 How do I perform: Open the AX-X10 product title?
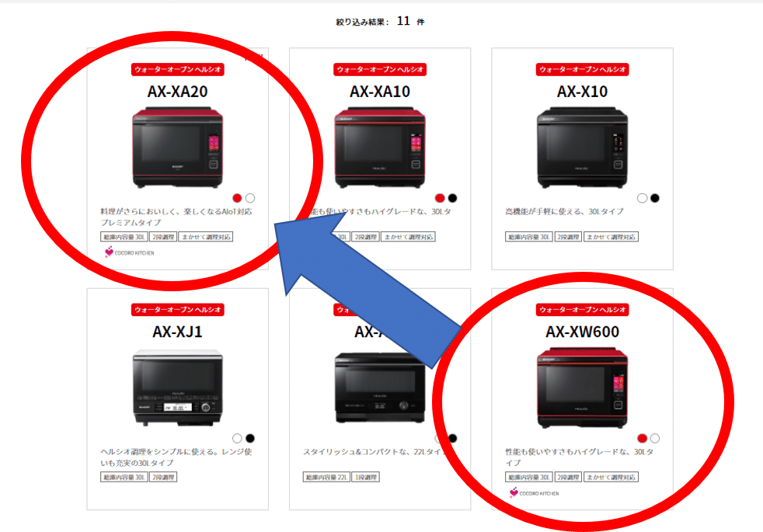pyautogui.click(x=583, y=92)
